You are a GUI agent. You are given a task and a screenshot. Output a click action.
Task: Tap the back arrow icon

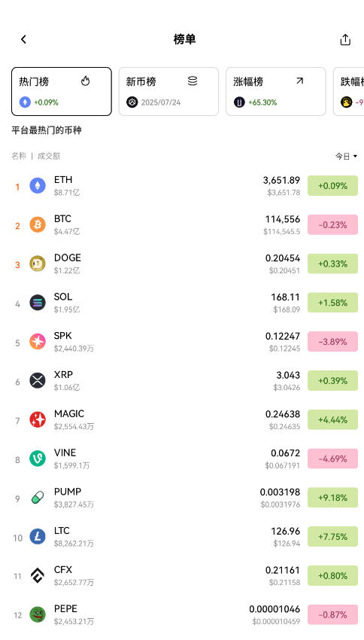click(23, 39)
